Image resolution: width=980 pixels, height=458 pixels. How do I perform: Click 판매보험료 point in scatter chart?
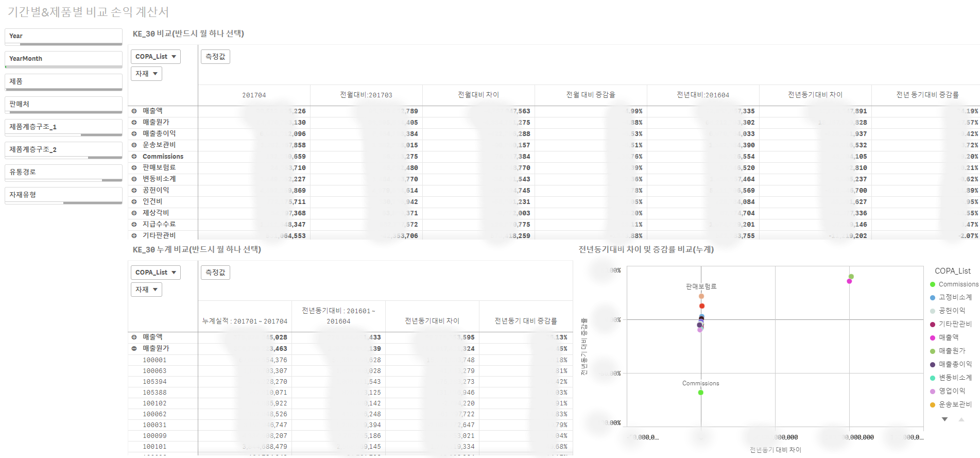pos(701,296)
